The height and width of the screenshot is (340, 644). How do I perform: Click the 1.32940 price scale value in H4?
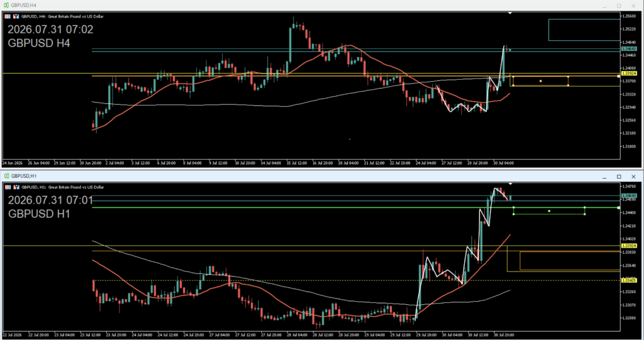pyautogui.click(x=629, y=107)
